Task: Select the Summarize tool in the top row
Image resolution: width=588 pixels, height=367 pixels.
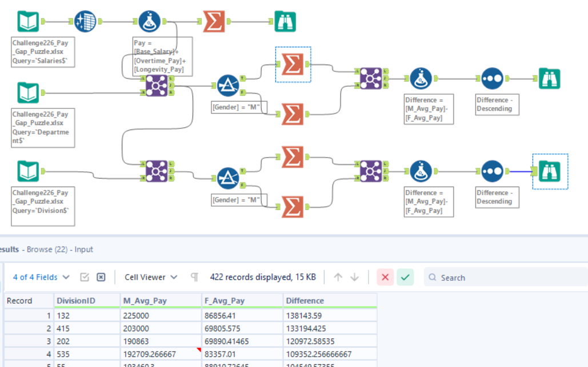Action: [214, 21]
